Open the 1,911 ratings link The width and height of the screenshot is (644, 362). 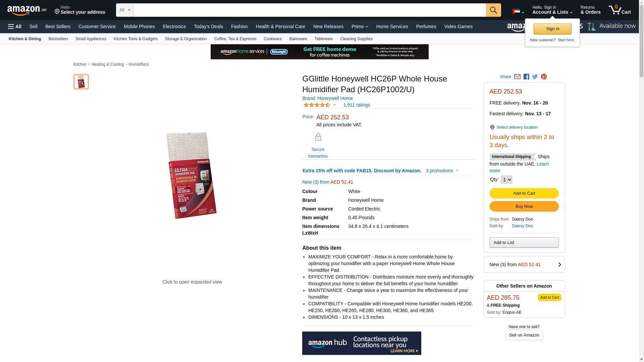(357, 105)
